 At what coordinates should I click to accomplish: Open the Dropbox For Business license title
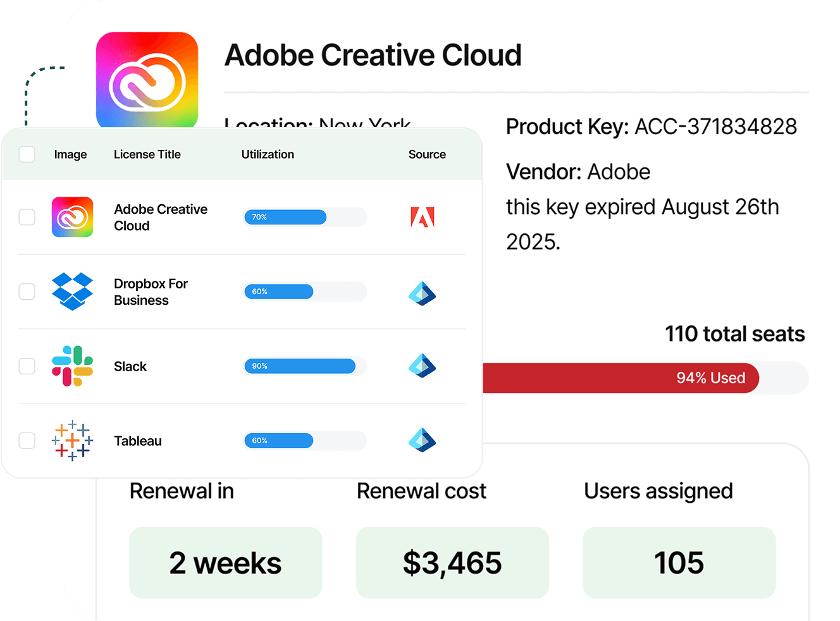[x=151, y=292]
